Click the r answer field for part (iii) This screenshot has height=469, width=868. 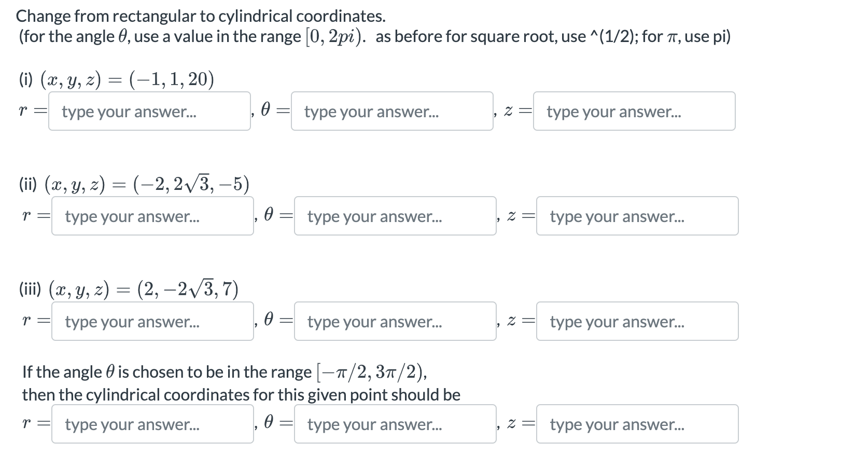coord(152,322)
